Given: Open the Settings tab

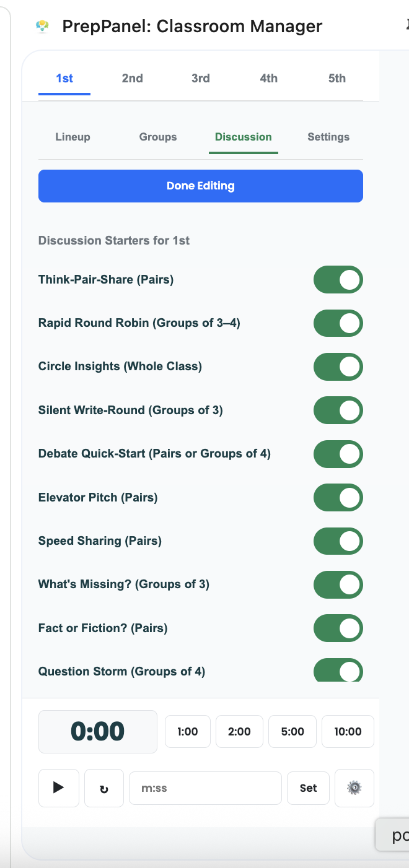Looking at the screenshot, I should [328, 137].
